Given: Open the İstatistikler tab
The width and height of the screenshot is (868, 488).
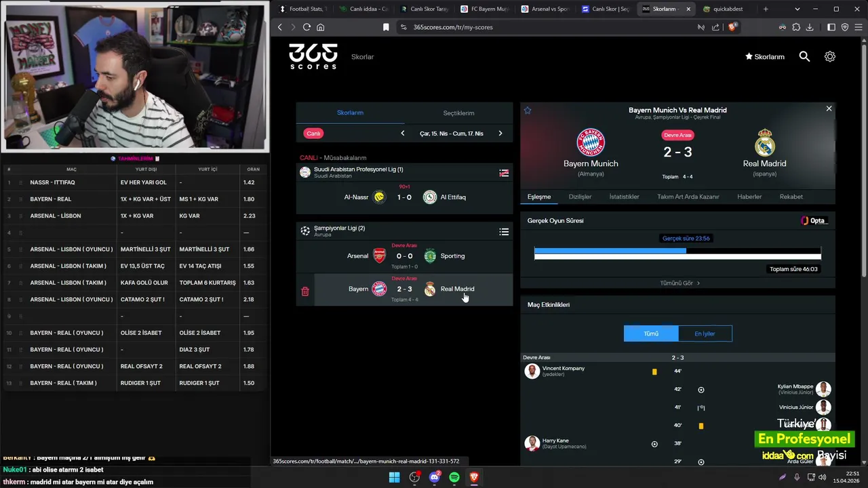Looking at the screenshot, I should (x=624, y=197).
